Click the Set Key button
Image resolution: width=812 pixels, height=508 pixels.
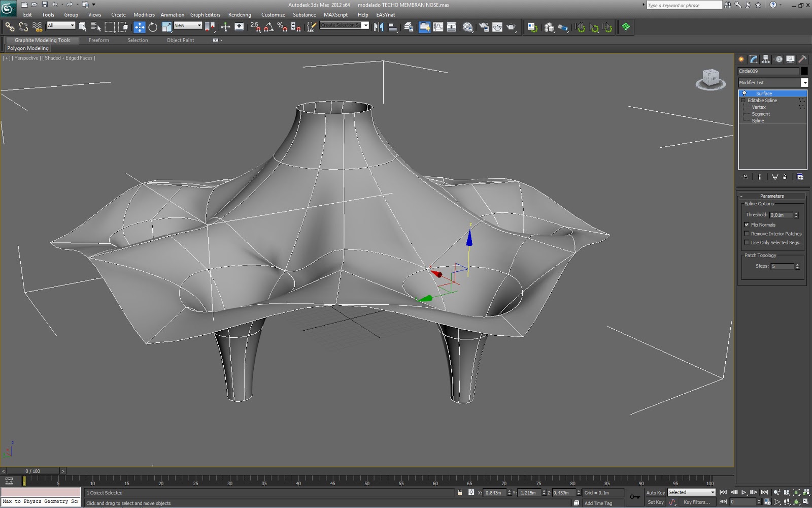pyautogui.click(x=656, y=502)
